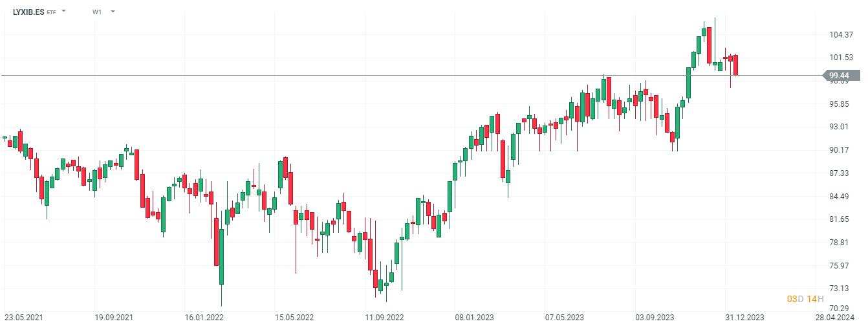868x328 pixels.
Task: Click the 16.01.2022 date axis label
Action: pos(204,318)
